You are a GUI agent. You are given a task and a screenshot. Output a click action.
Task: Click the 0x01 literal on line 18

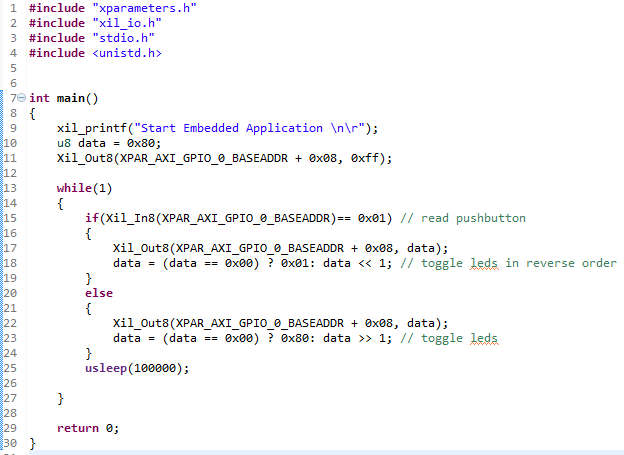click(294, 264)
